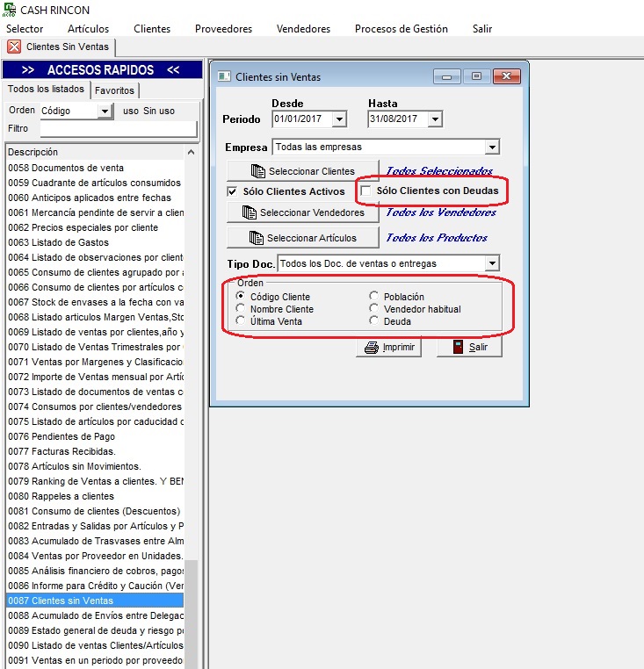644x669 pixels.
Task: Select 0062 Precios especiales por cliente
Action: (95, 227)
